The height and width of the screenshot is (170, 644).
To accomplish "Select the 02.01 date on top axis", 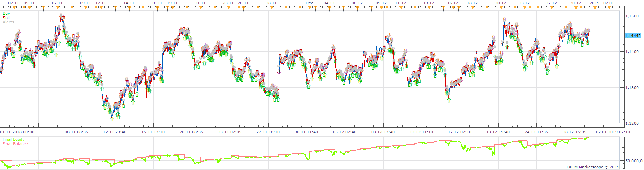I will point(609,3).
